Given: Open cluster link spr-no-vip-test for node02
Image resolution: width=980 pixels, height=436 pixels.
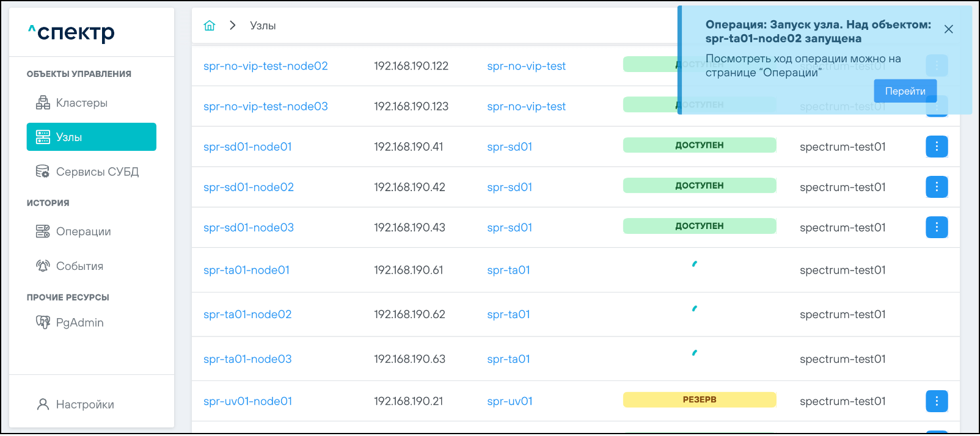Looking at the screenshot, I should tap(526, 66).
